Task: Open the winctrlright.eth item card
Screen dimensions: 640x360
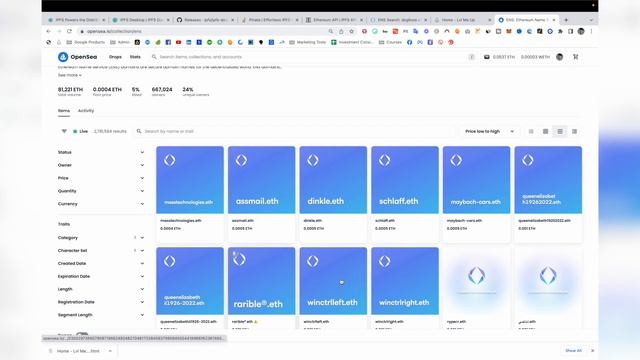Action: coord(405,288)
